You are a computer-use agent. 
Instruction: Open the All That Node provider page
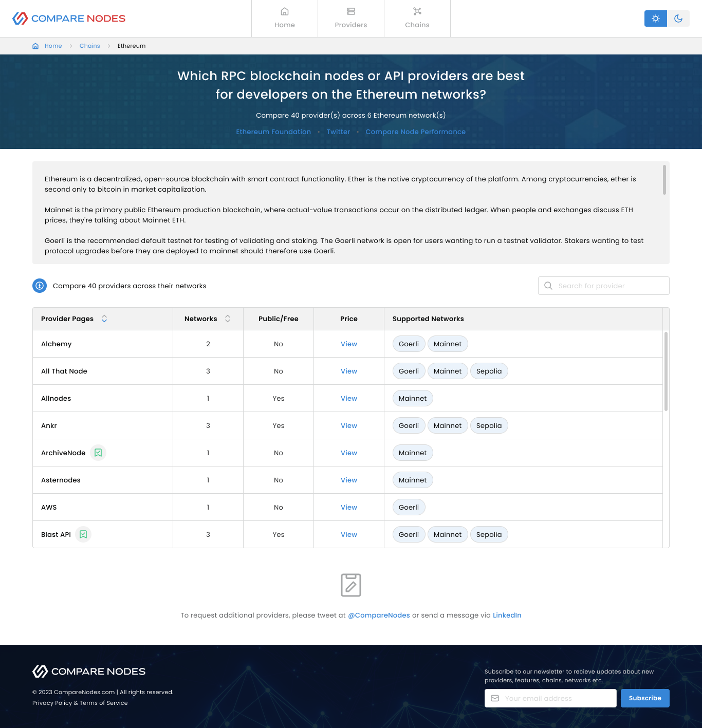click(64, 371)
